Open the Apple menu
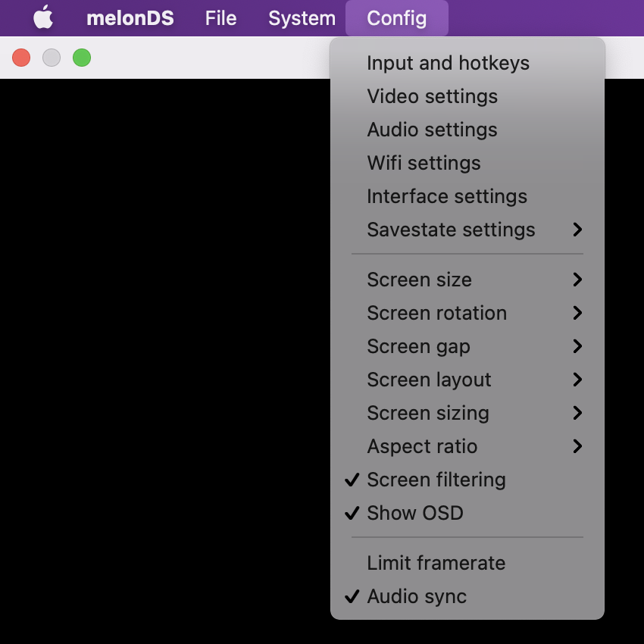644x644 pixels. (43, 17)
